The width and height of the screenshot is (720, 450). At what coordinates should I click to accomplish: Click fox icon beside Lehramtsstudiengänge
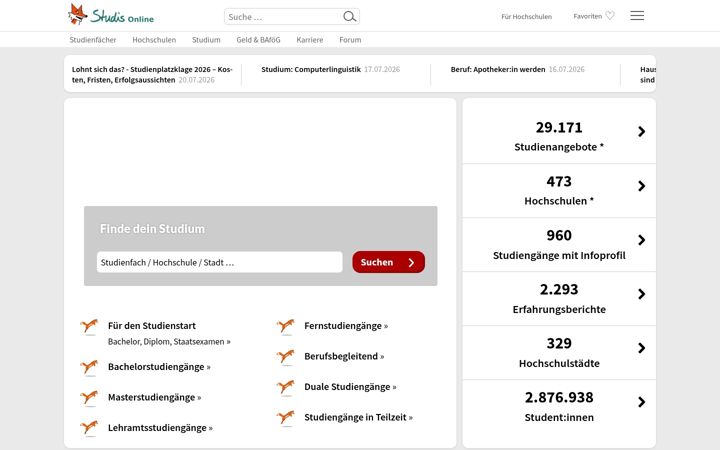click(x=90, y=428)
